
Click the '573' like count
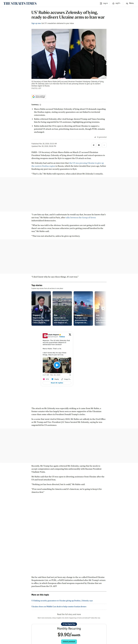click(x=47, y=379)
